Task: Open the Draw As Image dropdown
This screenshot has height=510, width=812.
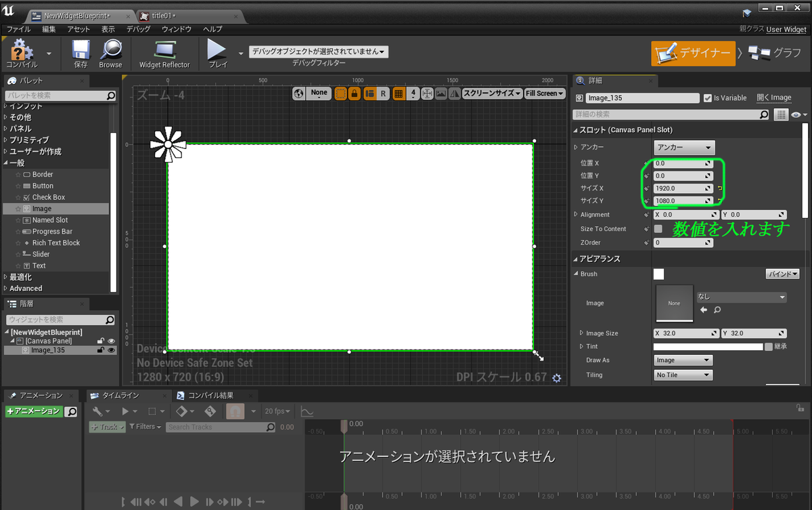Action: tap(683, 360)
